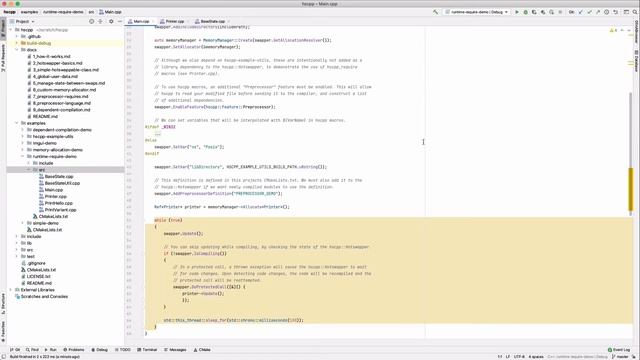Run the runtime-require-demo configuration

click(x=517, y=12)
